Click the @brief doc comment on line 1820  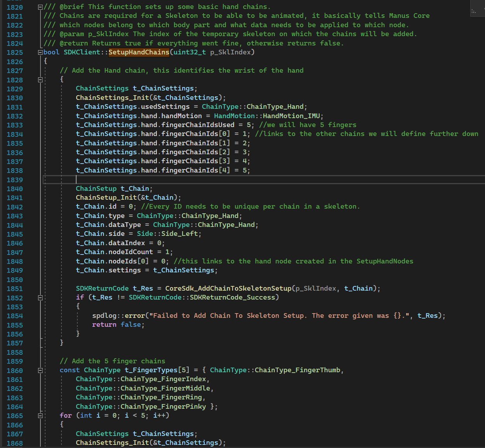coord(157,7)
